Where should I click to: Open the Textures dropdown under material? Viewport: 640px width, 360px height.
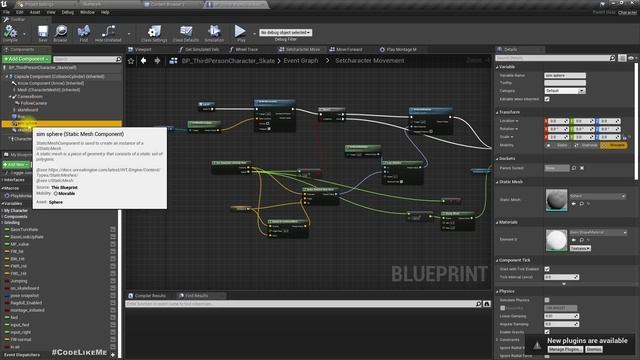[x=580, y=248]
